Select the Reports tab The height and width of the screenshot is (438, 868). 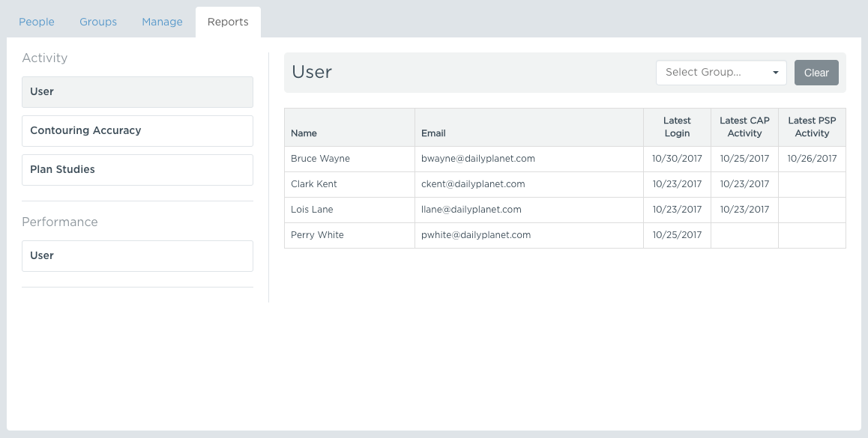[x=227, y=22]
